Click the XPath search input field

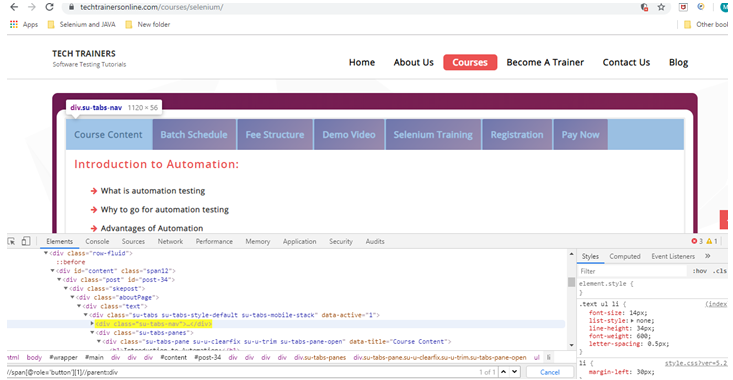click(241, 372)
